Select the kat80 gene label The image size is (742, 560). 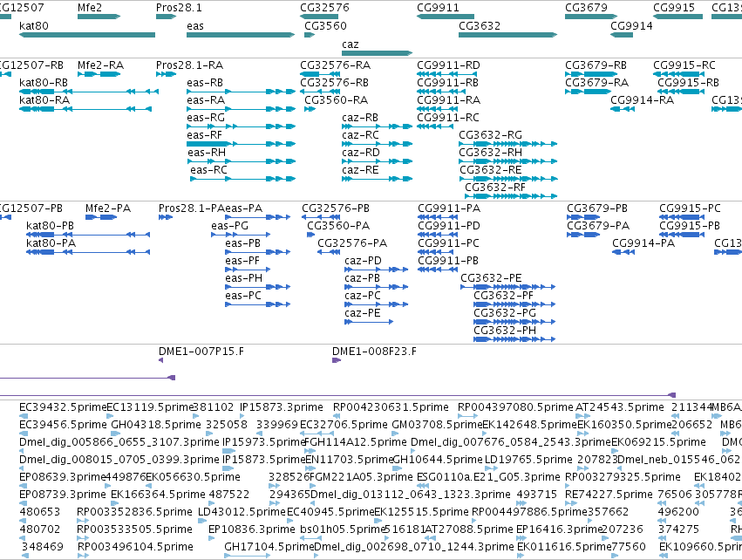34,26
